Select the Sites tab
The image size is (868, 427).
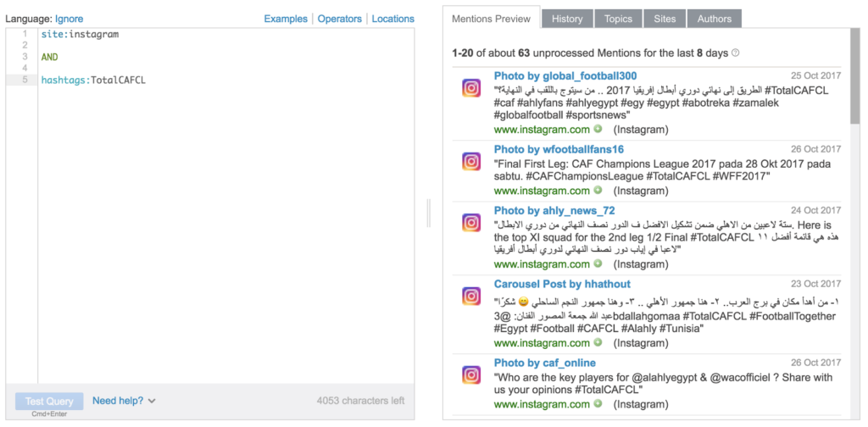(x=665, y=19)
